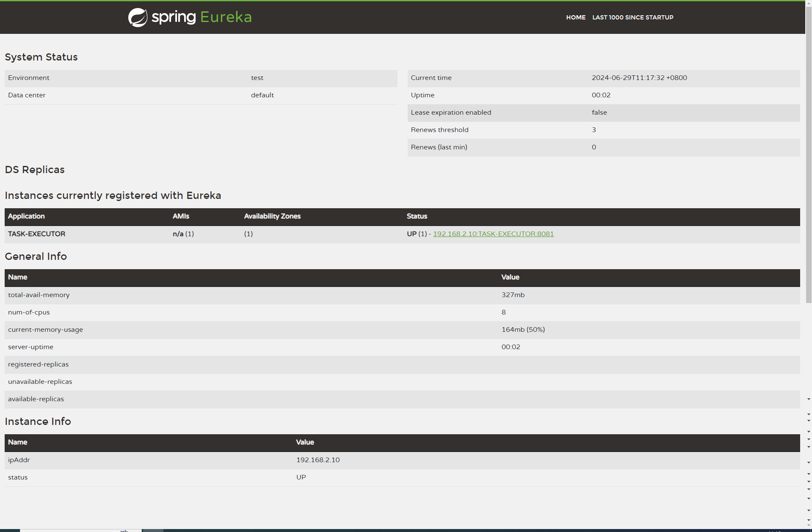
Task: Select the ipAddr value 192.168.2.10
Action: coord(318,460)
